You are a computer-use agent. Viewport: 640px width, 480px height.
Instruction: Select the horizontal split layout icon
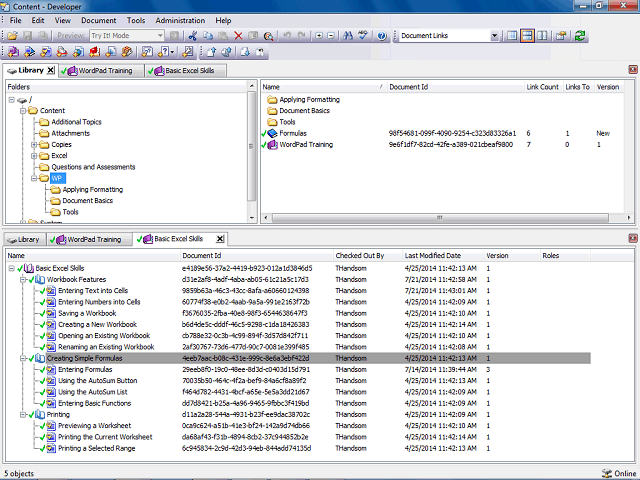click(527, 36)
